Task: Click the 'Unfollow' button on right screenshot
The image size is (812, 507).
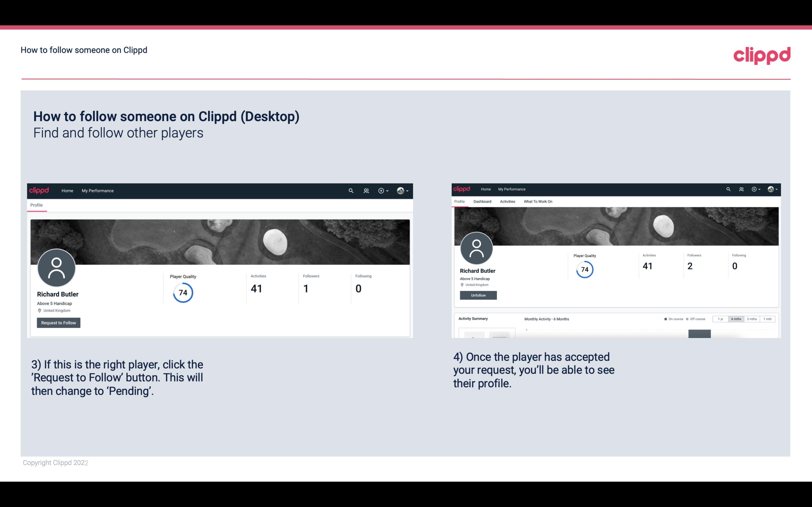Action: tap(477, 295)
